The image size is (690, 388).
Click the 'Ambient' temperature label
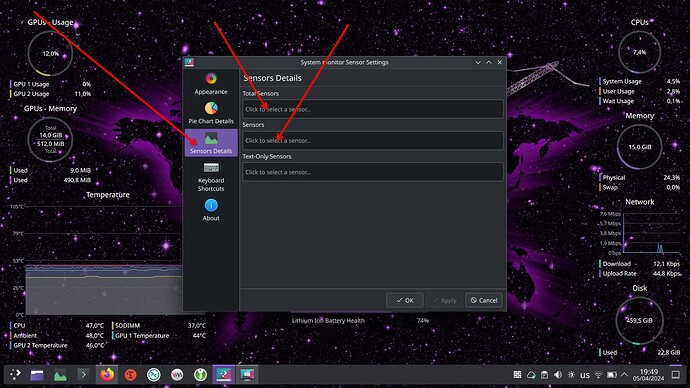coord(25,336)
